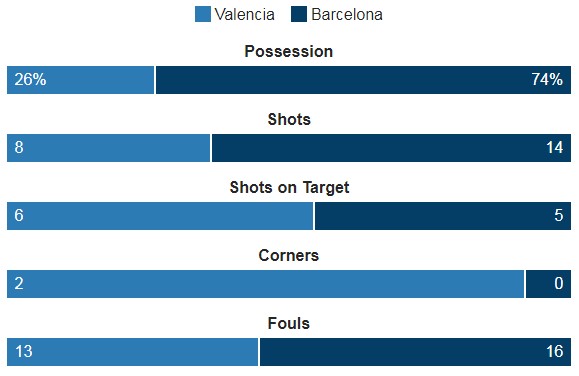Click the Corners heading
The image size is (579, 376).
click(289, 255)
